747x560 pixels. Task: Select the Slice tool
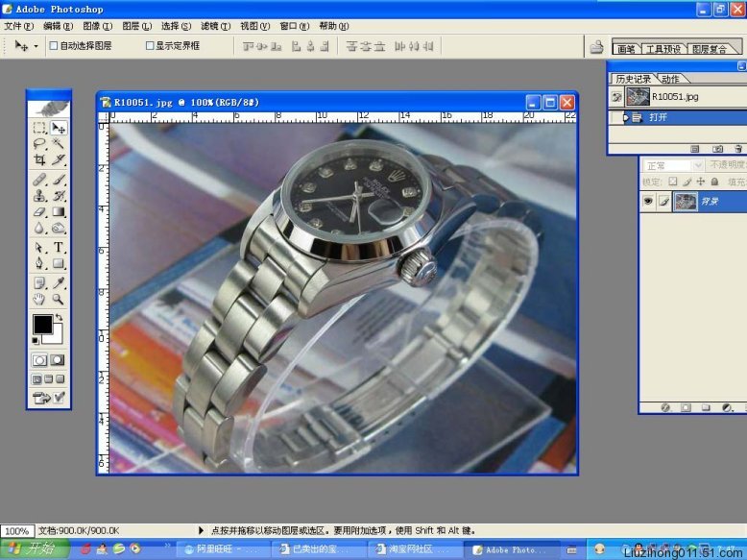point(60,159)
